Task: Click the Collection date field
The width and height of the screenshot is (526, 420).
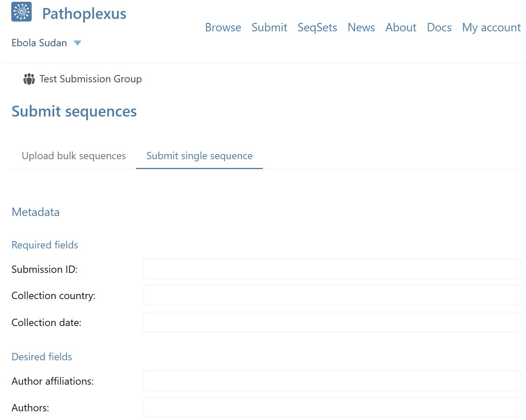Action: tap(331, 322)
